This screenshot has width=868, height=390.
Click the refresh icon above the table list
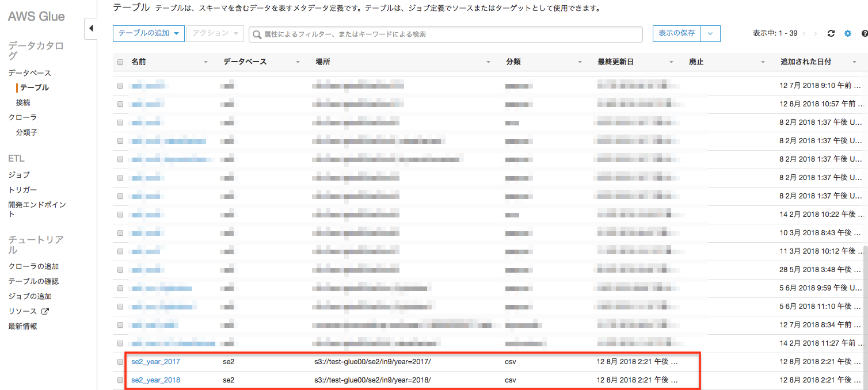coord(831,33)
